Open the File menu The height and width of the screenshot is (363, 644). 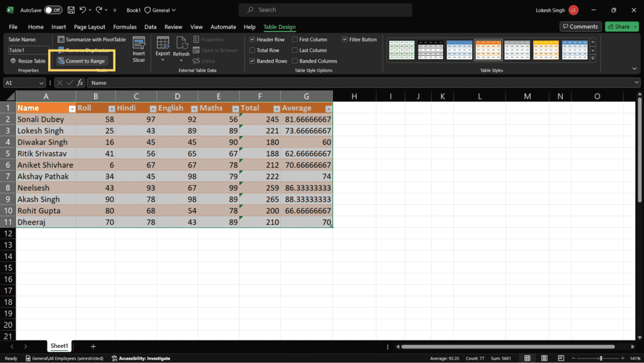click(x=13, y=26)
